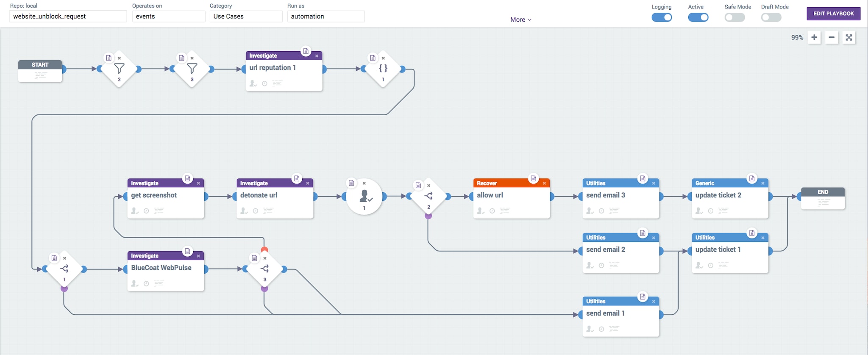Remove the BlueCoat WebPulse block
Image resolution: width=868 pixels, height=355 pixels.
(198, 256)
